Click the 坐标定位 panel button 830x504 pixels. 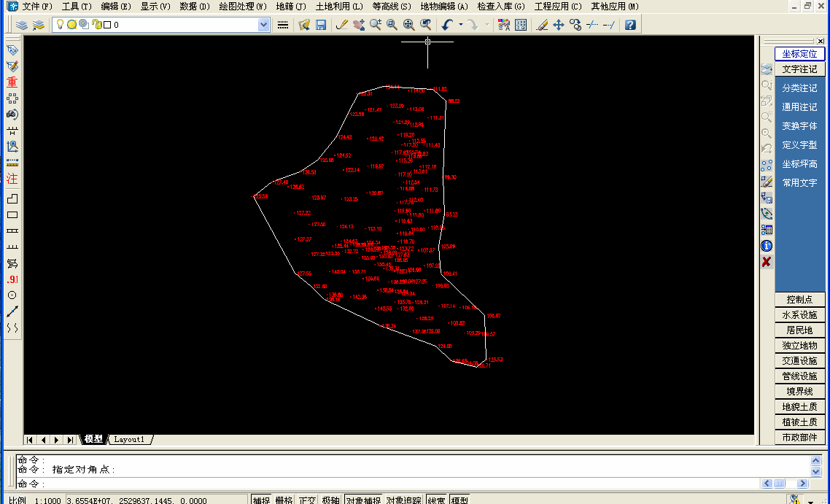[x=799, y=54]
